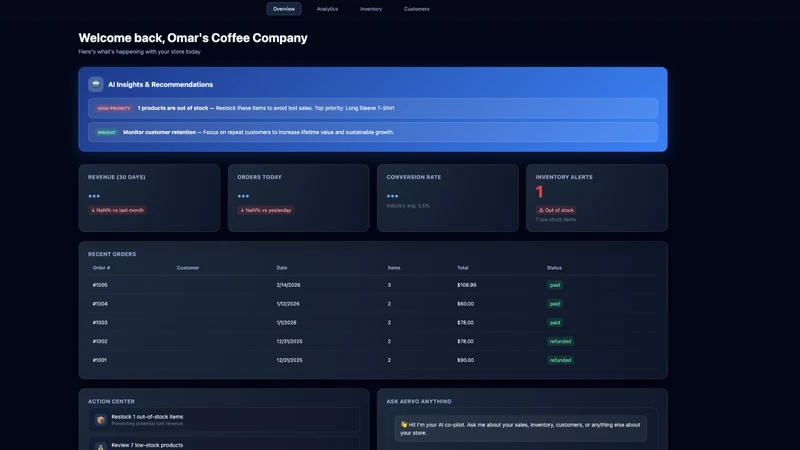Click the Customer column header
Image resolution: width=800 pixels, height=450 pixels.
point(188,268)
